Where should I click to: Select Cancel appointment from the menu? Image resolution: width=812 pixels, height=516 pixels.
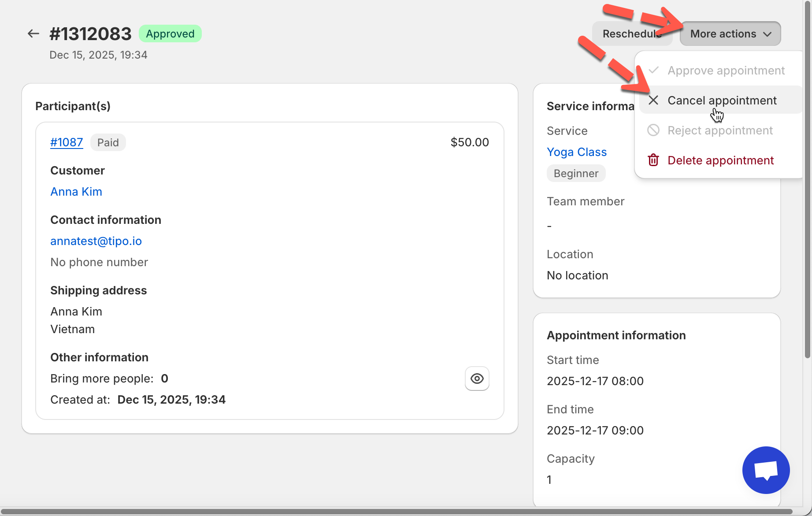tap(722, 100)
